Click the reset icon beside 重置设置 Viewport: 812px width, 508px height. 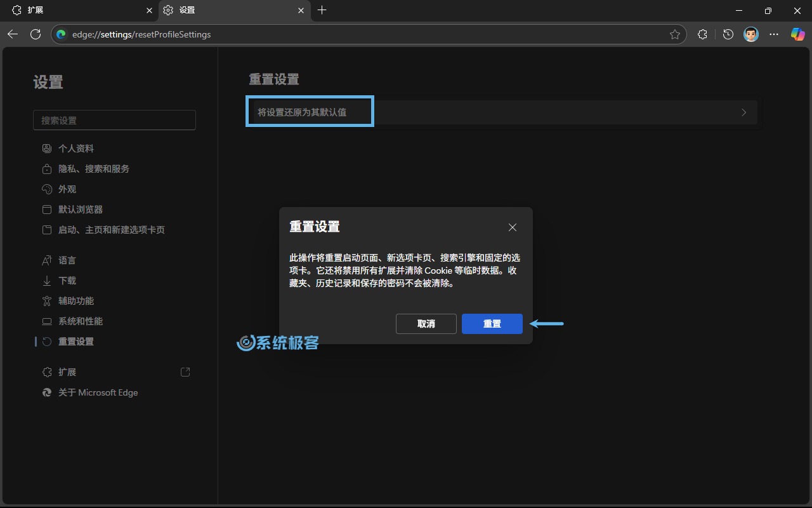pos(46,341)
